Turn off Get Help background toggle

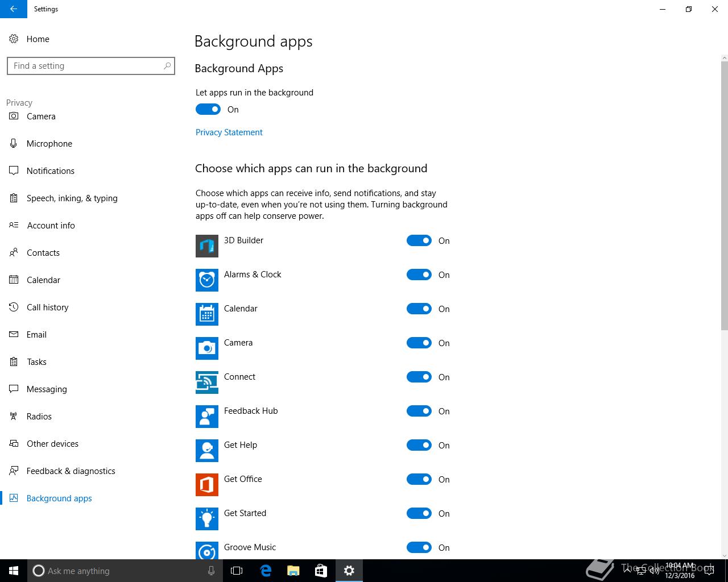[419, 445]
